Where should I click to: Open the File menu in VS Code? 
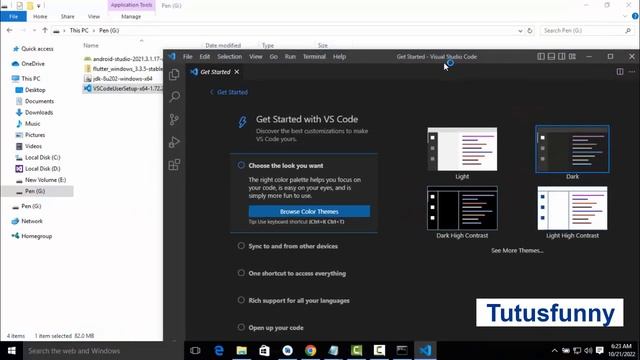[x=187, y=56]
